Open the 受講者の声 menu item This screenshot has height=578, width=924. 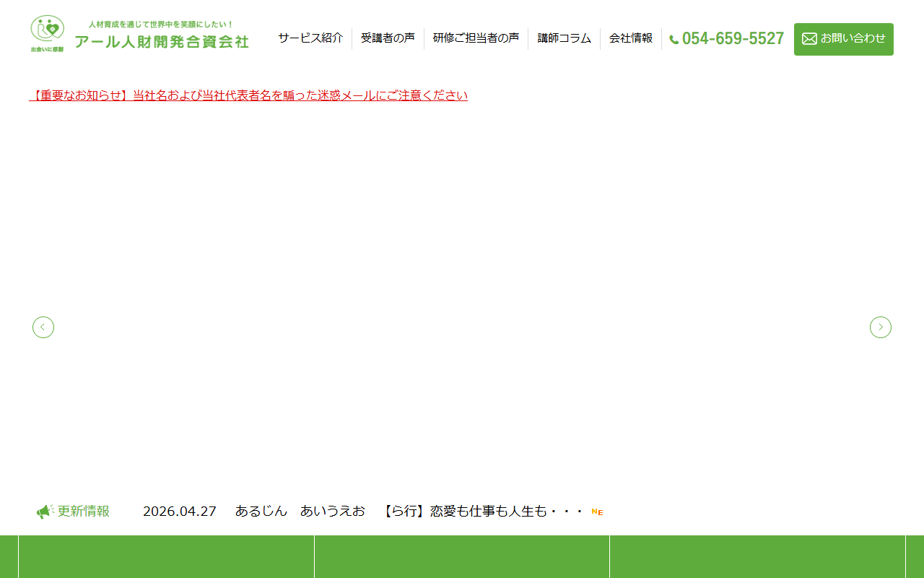click(x=388, y=38)
